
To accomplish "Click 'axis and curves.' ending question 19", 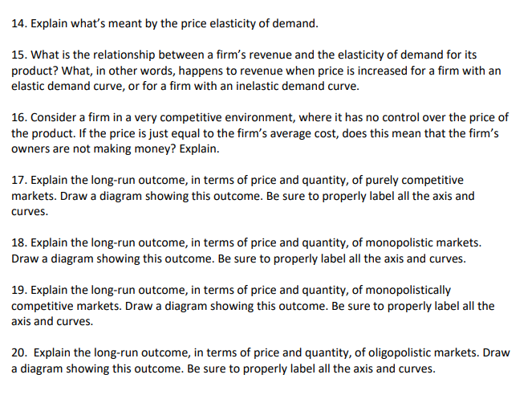I will [x=52, y=321].
